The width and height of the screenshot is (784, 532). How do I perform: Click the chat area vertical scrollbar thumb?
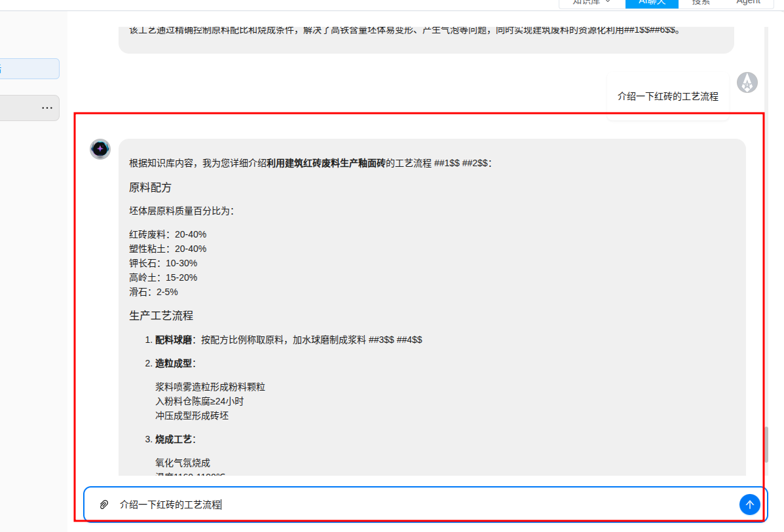point(766,444)
